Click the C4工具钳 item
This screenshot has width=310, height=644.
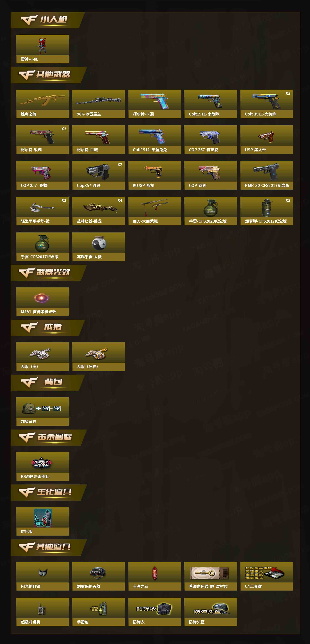tap(267, 576)
